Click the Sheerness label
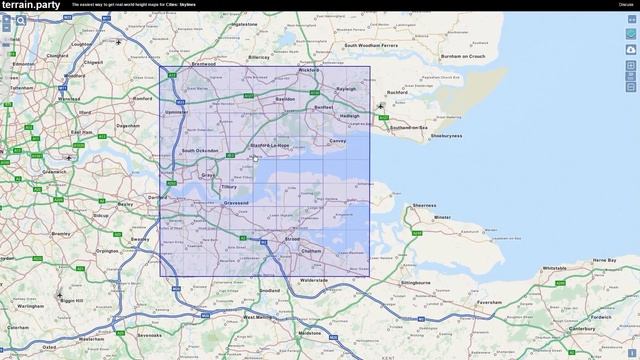The image size is (640, 360). (424, 205)
